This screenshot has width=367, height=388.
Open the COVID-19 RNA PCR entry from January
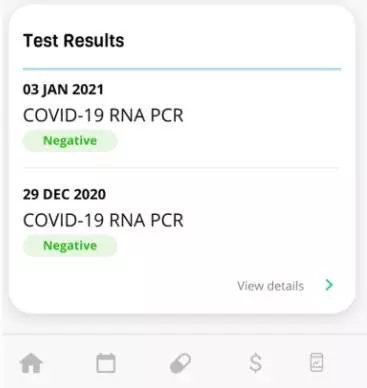[x=103, y=115]
